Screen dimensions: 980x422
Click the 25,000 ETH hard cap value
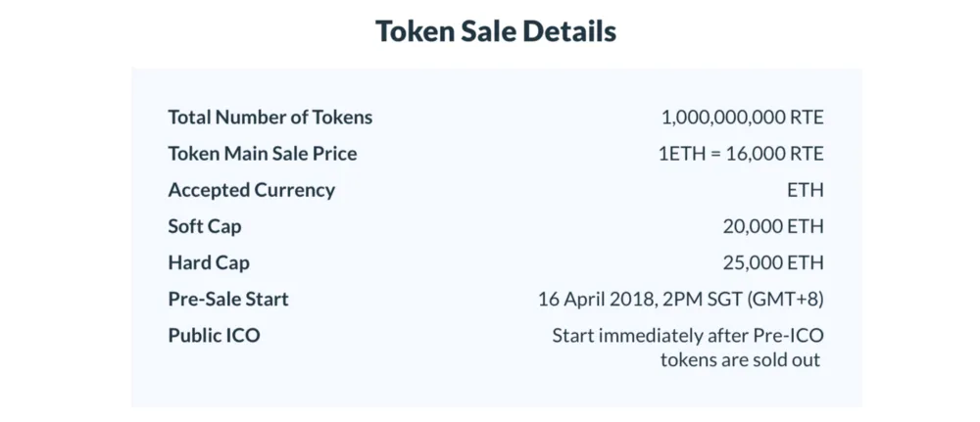click(773, 262)
